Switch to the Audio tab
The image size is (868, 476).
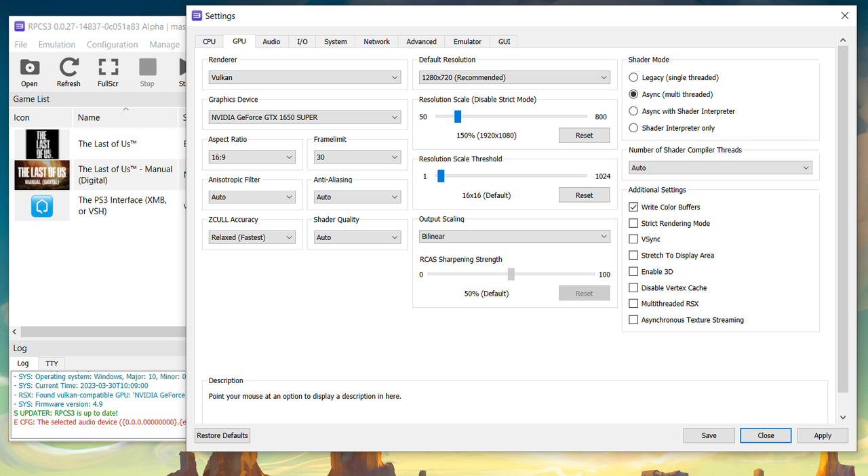pos(271,42)
